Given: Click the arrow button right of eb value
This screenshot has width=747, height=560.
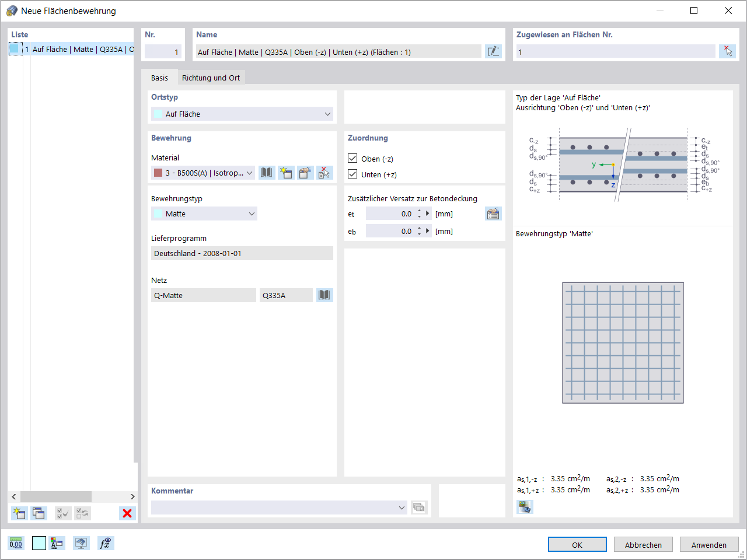Looking at the screenshot, I should (428, 231).
